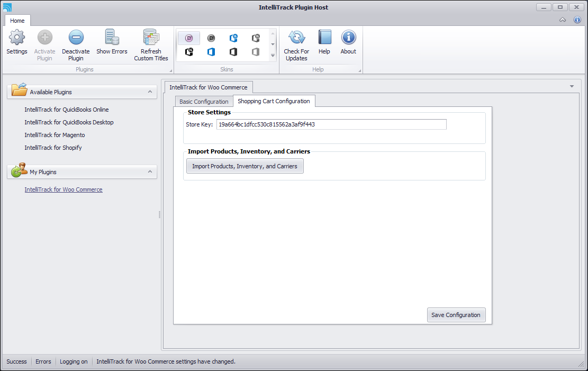
Task: Select the dark gray DevExpress skin
Action: tap(211, 38)
